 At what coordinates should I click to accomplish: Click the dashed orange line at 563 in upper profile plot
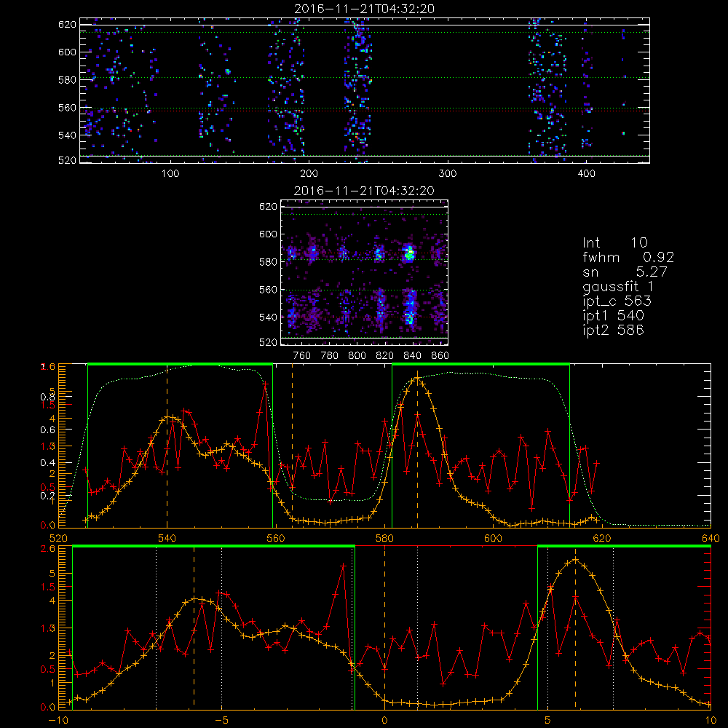pyautogui.click(x=292, y=446)
